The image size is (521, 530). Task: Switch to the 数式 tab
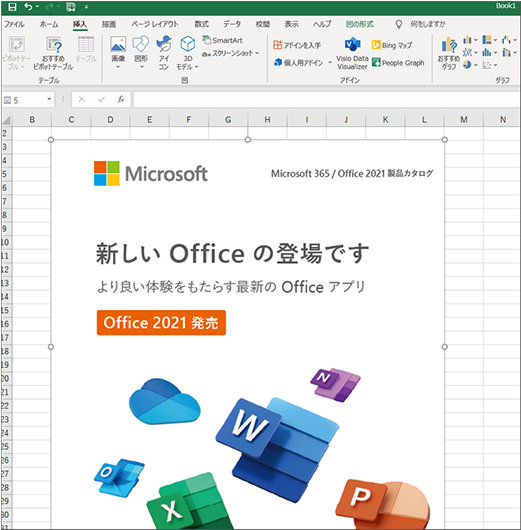tap(202, 24)
